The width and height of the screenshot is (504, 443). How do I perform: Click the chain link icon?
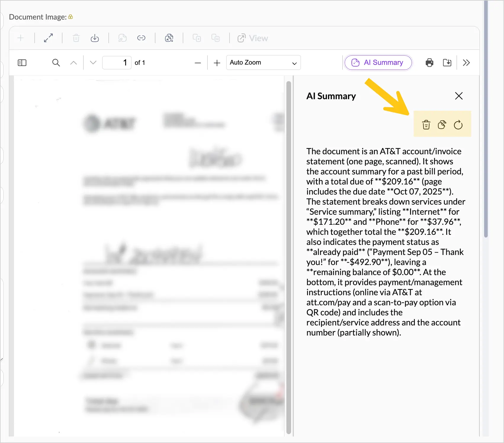click(x=141, y=38)
